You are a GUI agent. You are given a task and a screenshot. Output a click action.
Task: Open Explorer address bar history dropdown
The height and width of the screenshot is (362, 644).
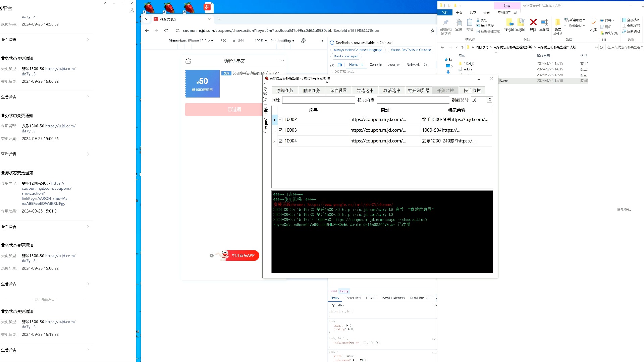(596, 47)
